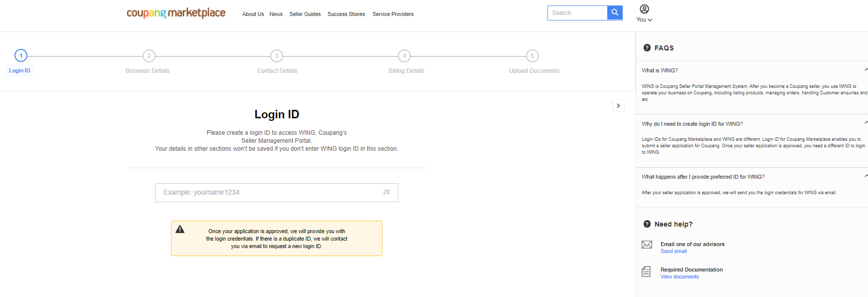This screenshot has width=868, height=297.
Task: Click the blue search magnifier button
Action: pos(615,13)
